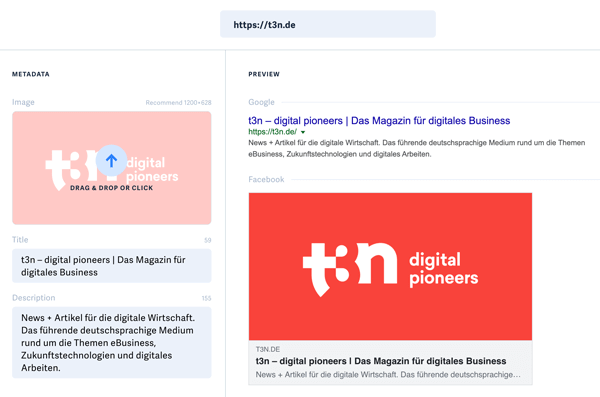Click the PREVIEW section heading

tap(264, 74)
